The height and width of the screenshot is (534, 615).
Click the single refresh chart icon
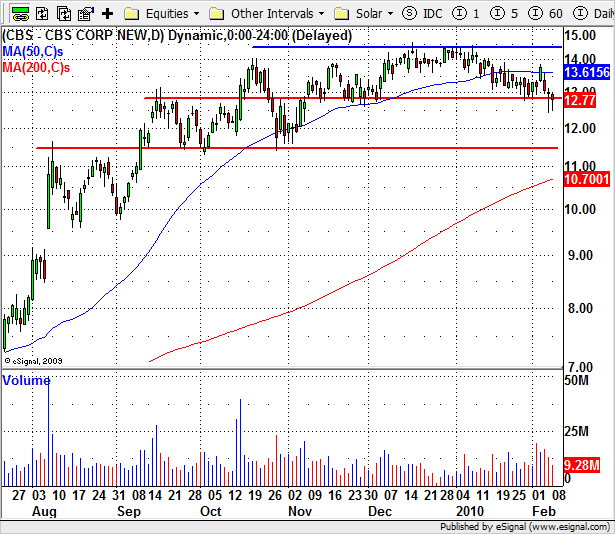42,14
